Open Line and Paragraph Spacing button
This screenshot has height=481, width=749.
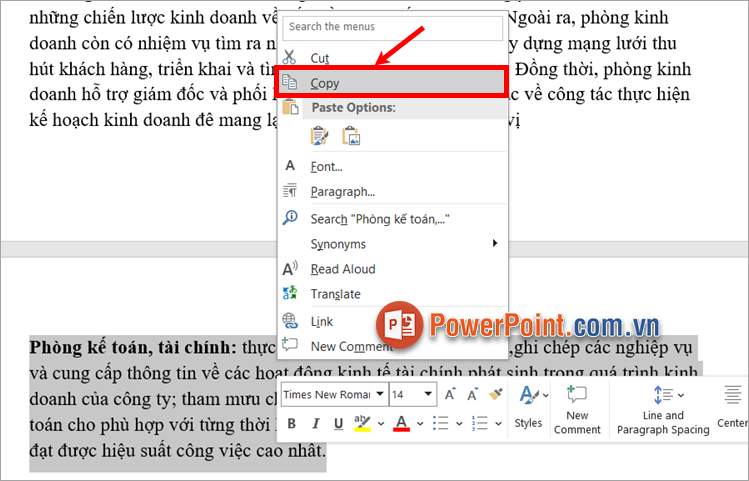(x=663, y=409)
